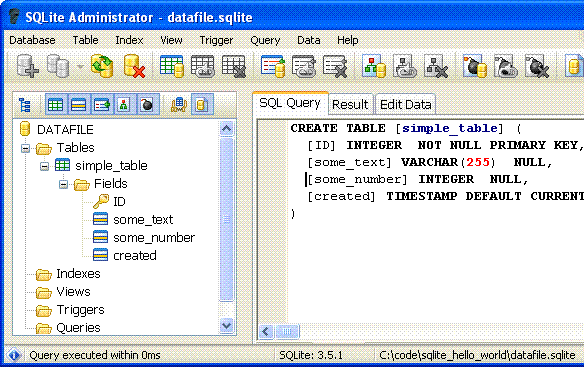The height and width of the screenshot is (367, 584).
Task: Select the Fields folder in tree
Action: 111,184
